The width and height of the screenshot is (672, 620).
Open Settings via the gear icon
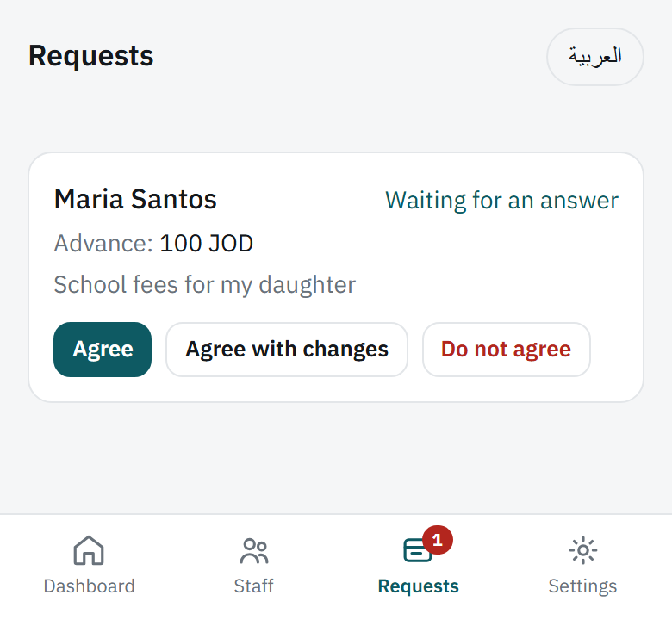tap(583, 550)
